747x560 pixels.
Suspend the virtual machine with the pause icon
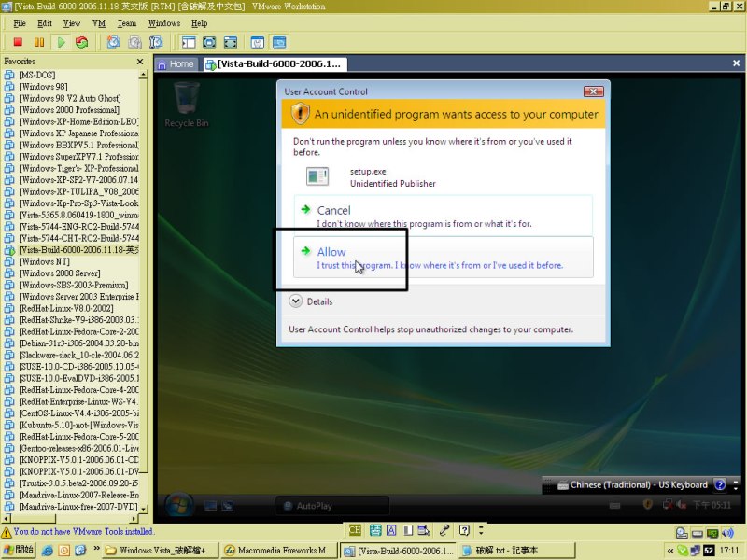(39, 42)
